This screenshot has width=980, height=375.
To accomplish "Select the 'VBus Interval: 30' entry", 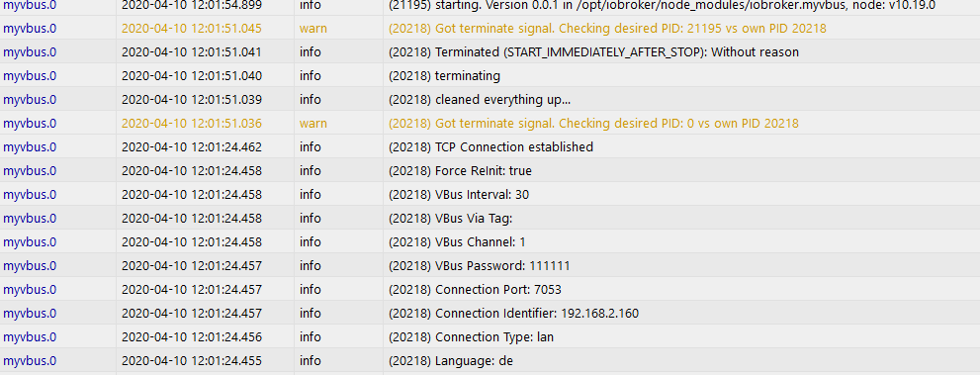I will 458,194.
